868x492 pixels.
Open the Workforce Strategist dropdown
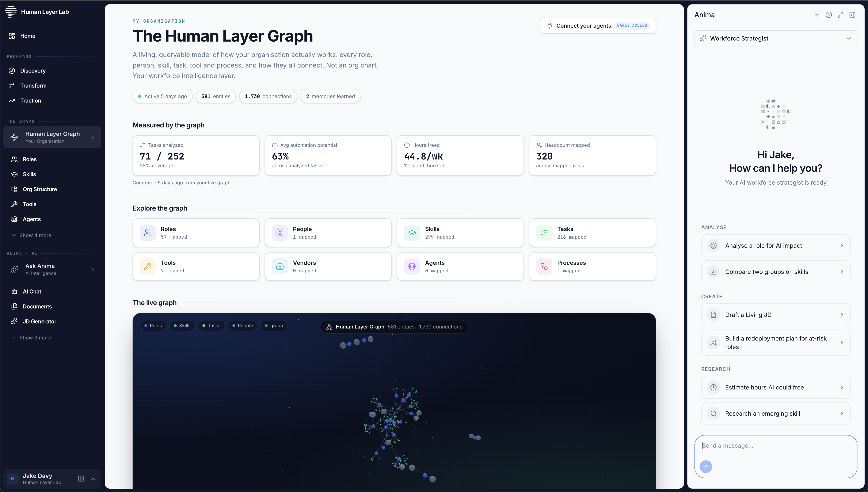pos(776,39)
